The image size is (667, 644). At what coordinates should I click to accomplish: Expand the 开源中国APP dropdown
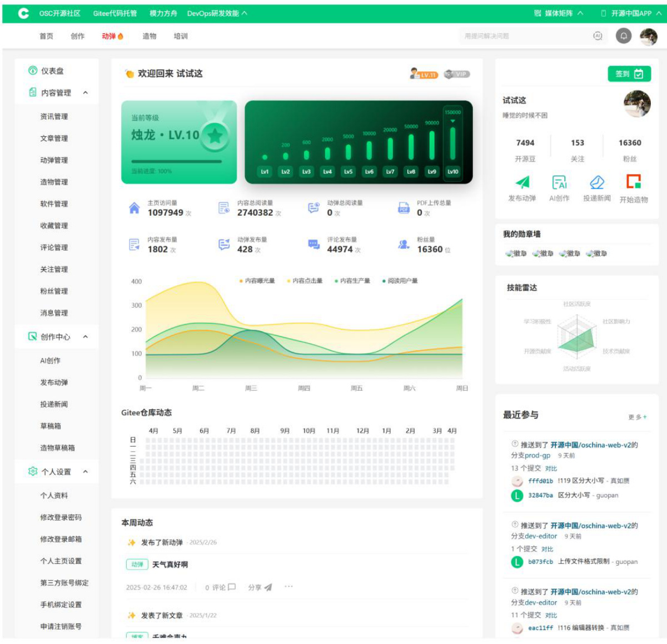tap(631, 13)
